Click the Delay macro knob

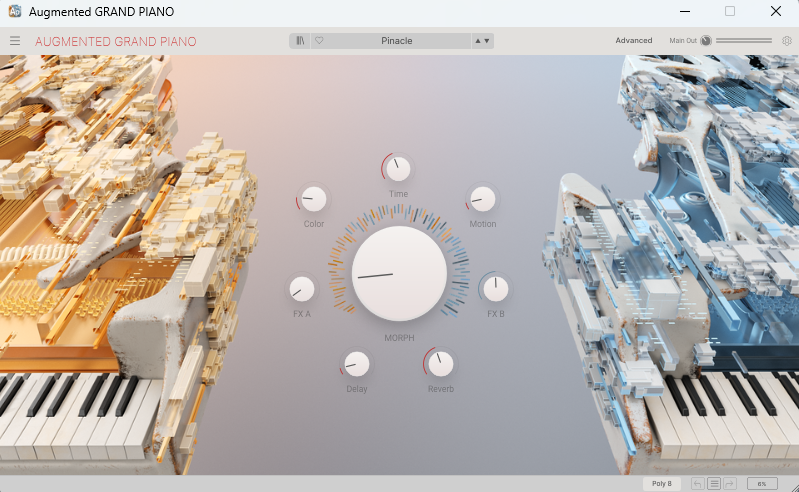coord(357,363)
